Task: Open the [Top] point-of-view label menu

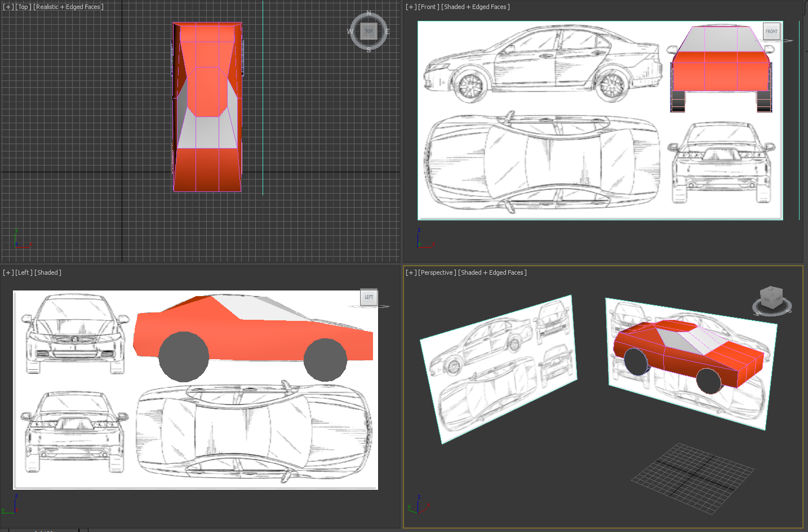Action: (x=23, y=7)
